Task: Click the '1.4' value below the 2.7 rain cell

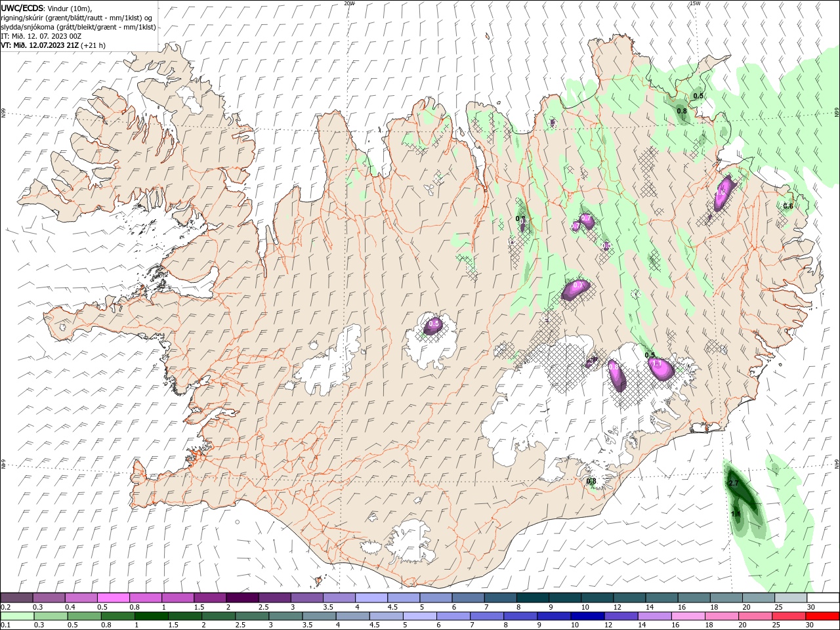Action: [736, 514]
